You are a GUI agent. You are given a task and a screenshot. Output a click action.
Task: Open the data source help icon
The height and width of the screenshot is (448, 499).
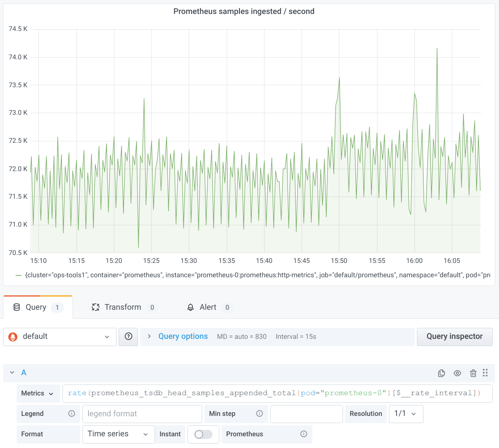coord(129,337)
